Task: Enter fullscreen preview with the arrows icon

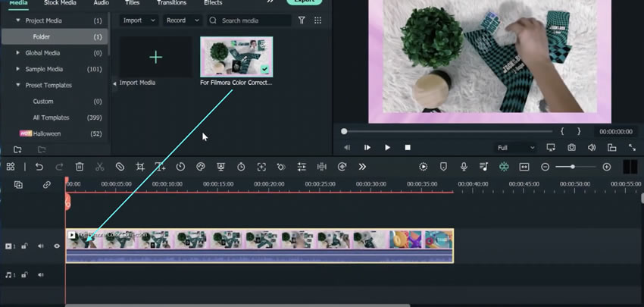Action: [x=632, y=148]
